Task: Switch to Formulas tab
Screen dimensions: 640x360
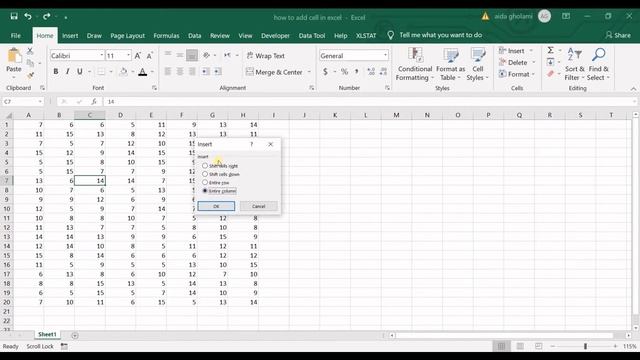Action: point(166,36)
